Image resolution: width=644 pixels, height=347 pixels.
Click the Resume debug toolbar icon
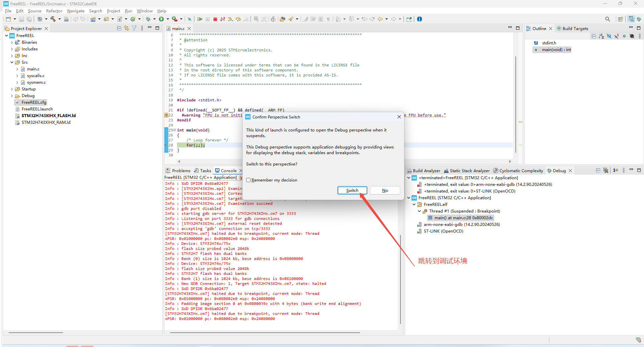(x=200, y=19)
